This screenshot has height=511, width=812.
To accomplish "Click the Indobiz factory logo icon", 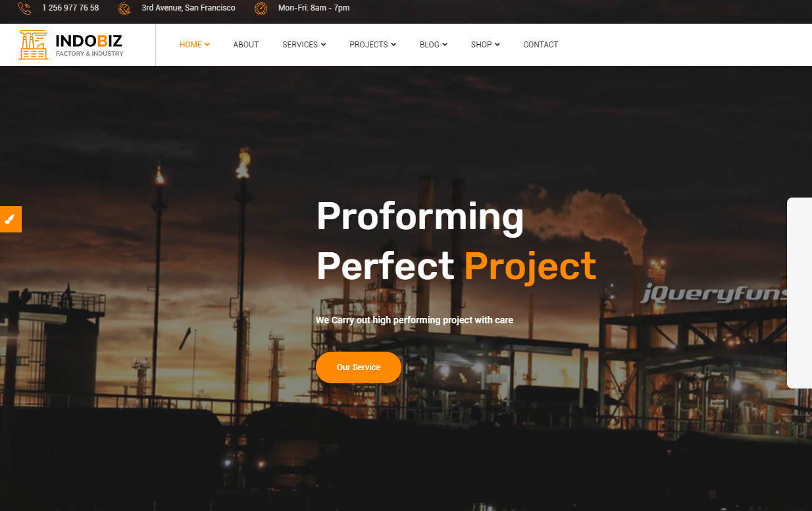I will (x=34, y=45).
